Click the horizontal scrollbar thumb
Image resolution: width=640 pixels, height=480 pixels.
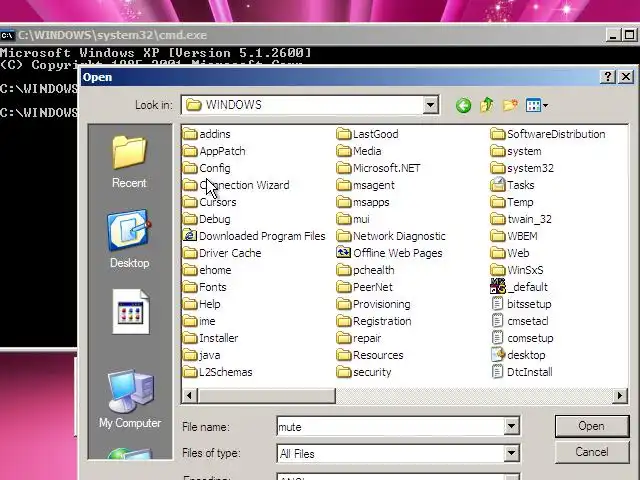click(266, 396)
